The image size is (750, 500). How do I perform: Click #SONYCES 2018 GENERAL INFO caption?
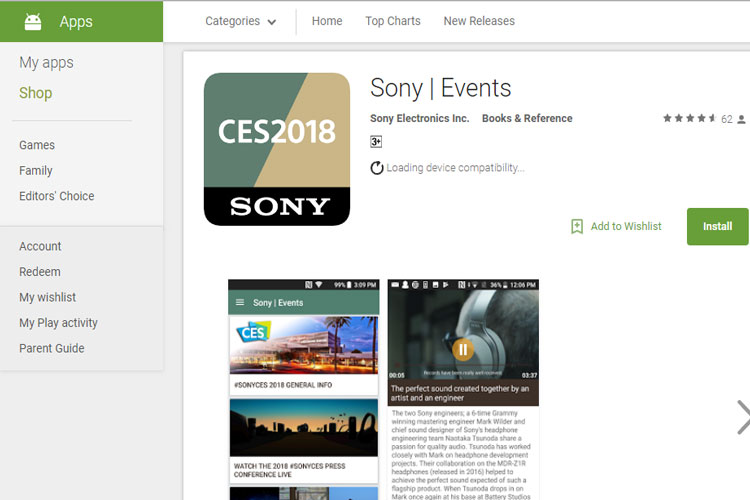click(283, 385)
